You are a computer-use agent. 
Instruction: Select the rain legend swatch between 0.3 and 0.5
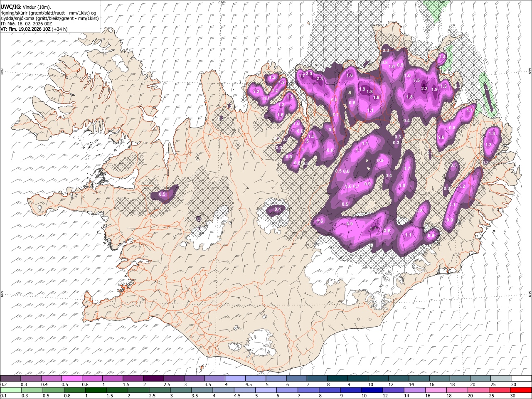32,390
